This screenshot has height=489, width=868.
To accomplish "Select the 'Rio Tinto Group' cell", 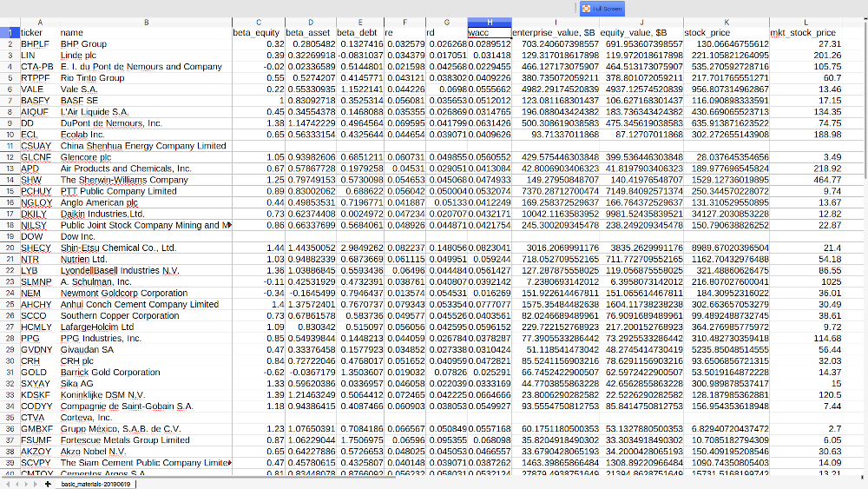I will [146, 78].
